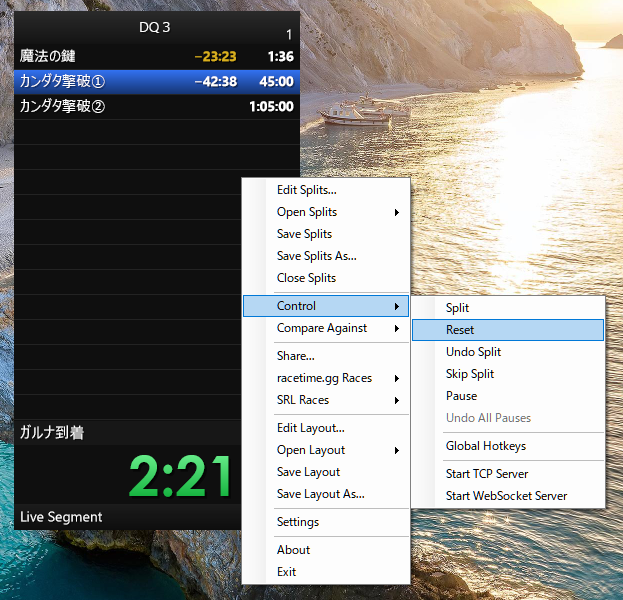
Task: Click Save Splits As menu item
Action: (316, 256)
